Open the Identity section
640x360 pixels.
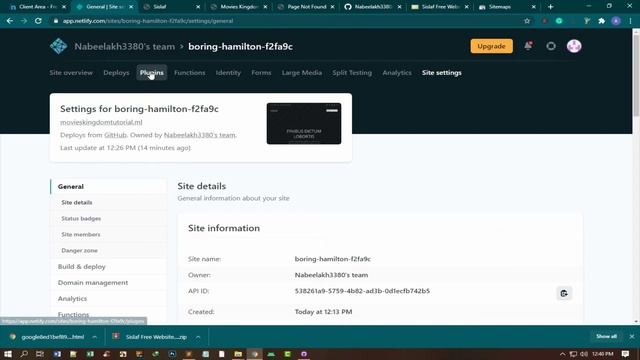[228, 73]
